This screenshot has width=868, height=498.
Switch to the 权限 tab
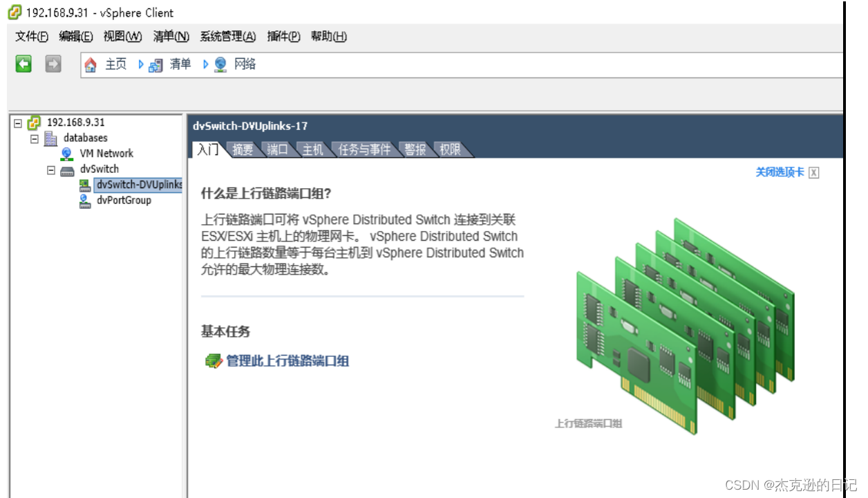[451, 149]
